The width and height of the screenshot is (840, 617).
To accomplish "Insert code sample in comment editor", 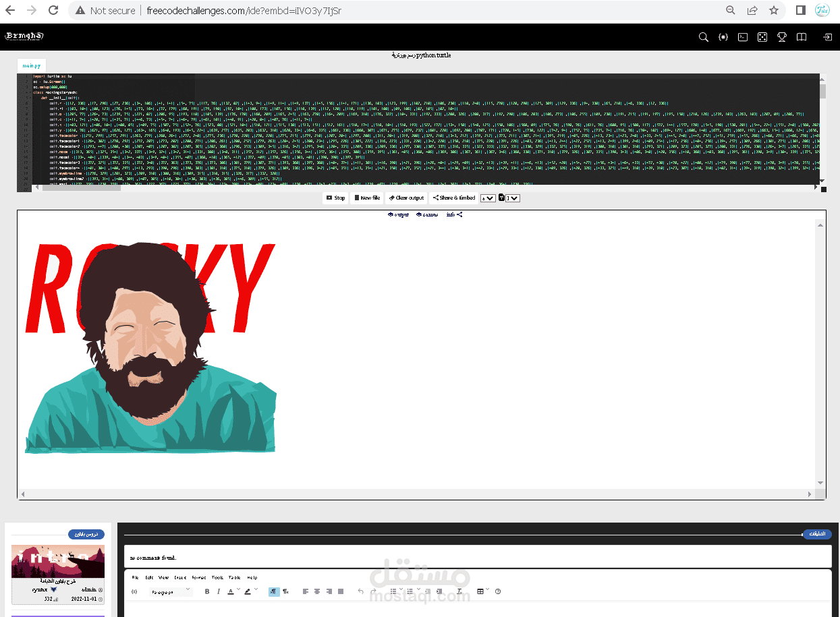I will (134, 591).
